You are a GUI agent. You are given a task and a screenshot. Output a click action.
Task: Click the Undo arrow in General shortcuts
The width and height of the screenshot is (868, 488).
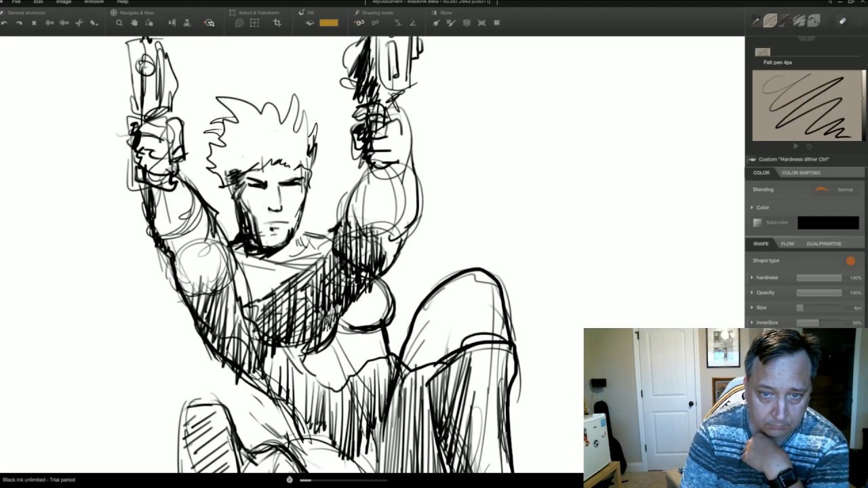click(4, 23)
